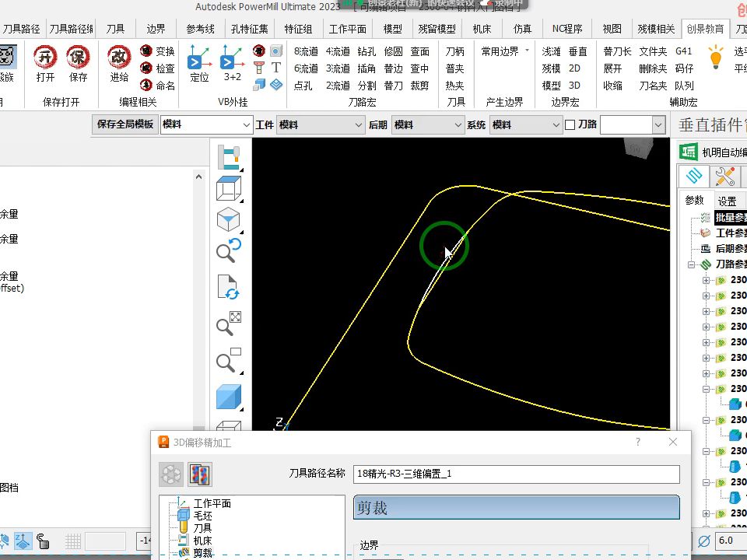The height and width of the screenshot is (560, 747).
Task: Click the 定位 workplane positioning icon
Action: click(x=199, y=58)
